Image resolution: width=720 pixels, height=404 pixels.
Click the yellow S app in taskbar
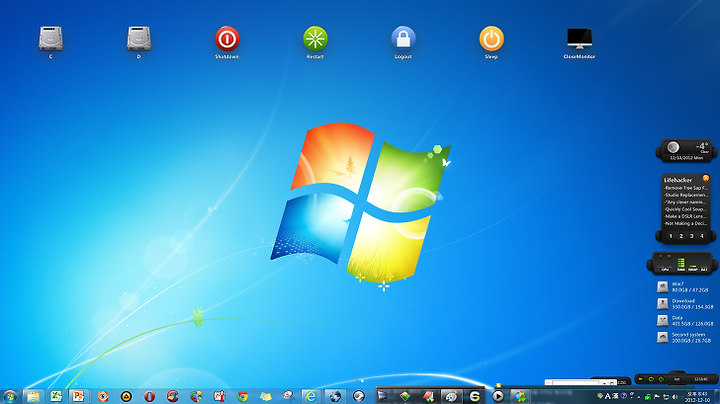coord(474,396)
